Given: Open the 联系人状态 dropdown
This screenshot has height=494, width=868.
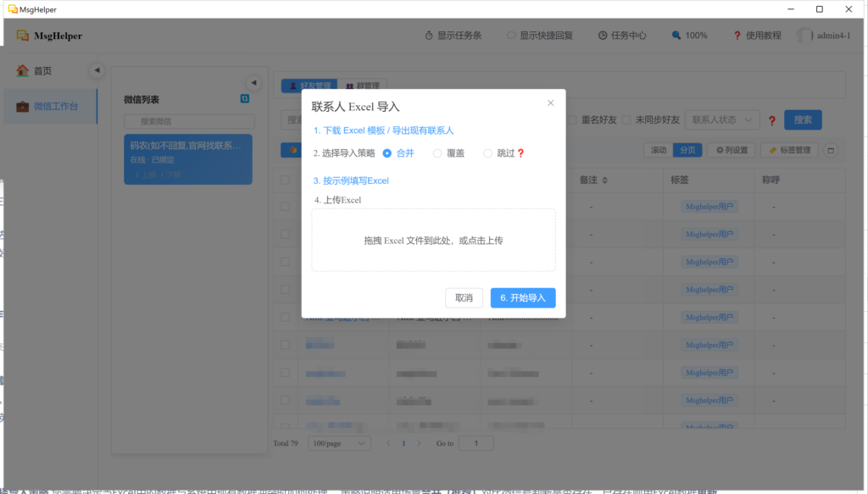Looking at the screenshot, I should (x=722, y=120).
